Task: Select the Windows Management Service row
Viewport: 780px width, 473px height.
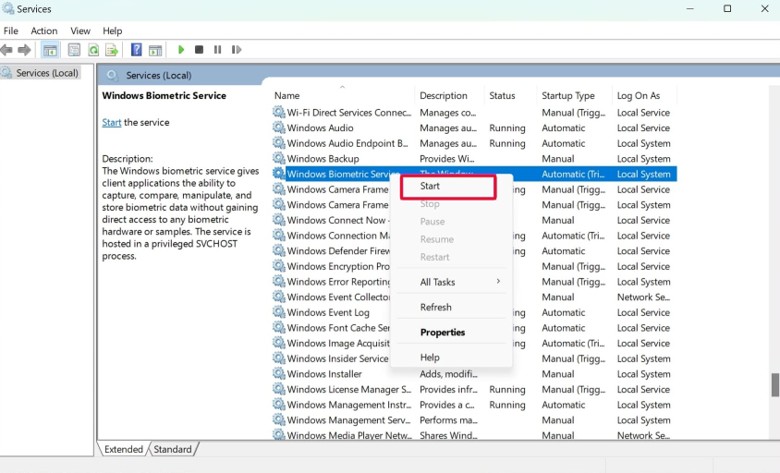Action: (x=474, y=420)
